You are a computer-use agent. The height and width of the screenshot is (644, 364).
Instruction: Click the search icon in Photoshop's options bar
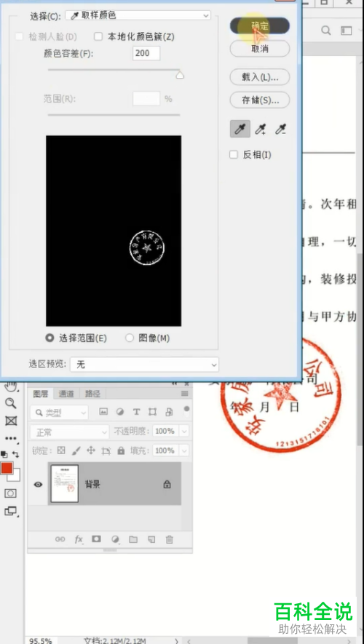click(326, 31)
